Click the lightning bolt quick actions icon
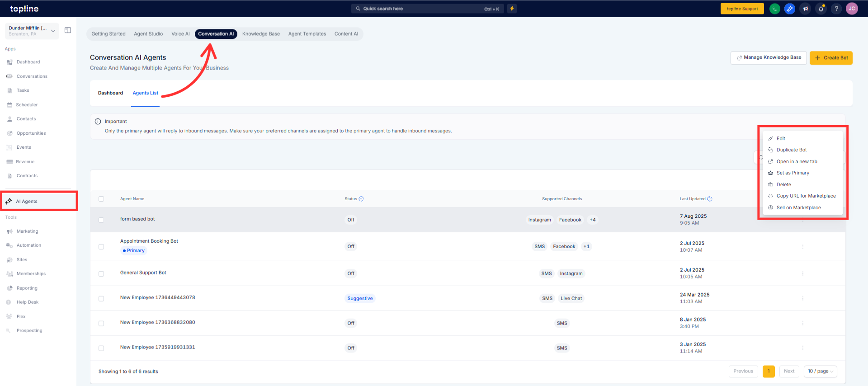This screenshot has height=386, width=868. (512, 9)
